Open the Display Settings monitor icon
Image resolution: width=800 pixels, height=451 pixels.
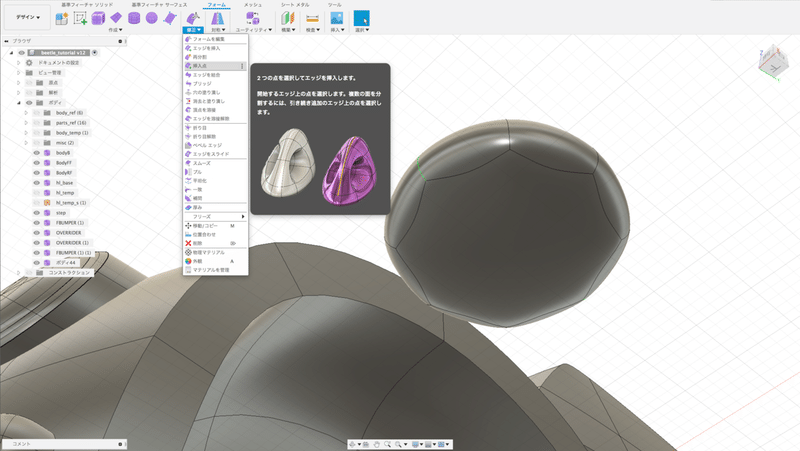pyautogui.click(x=415, y=444)
